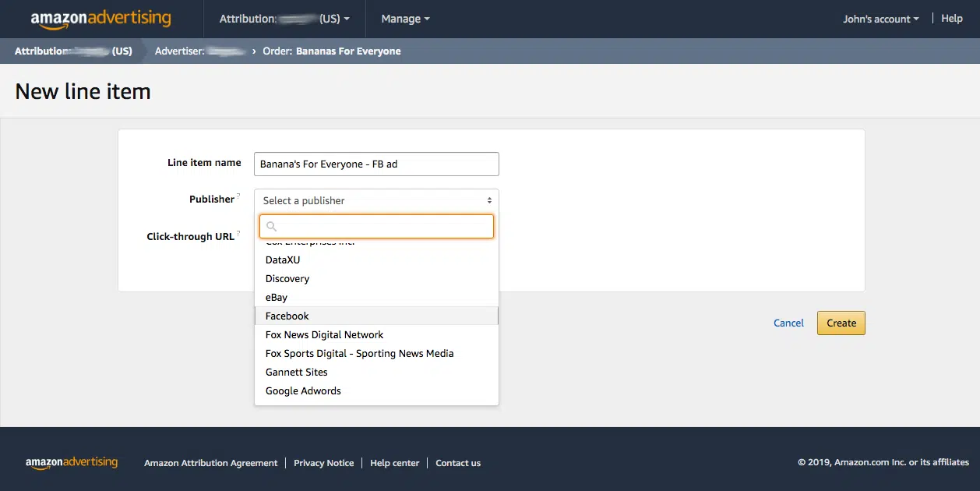Open the Privacy Notice link
The width and height of the screenshot is (980, 491).
coord(324,463)
